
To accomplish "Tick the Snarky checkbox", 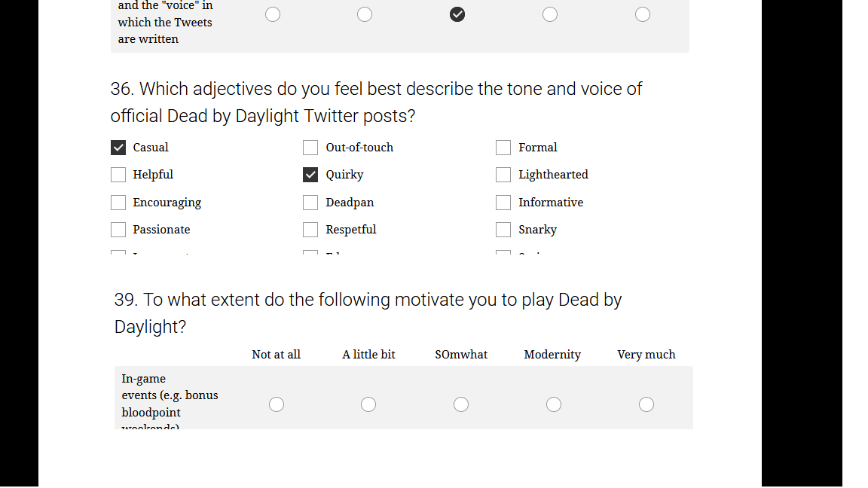I will click(x=503, y=230).
